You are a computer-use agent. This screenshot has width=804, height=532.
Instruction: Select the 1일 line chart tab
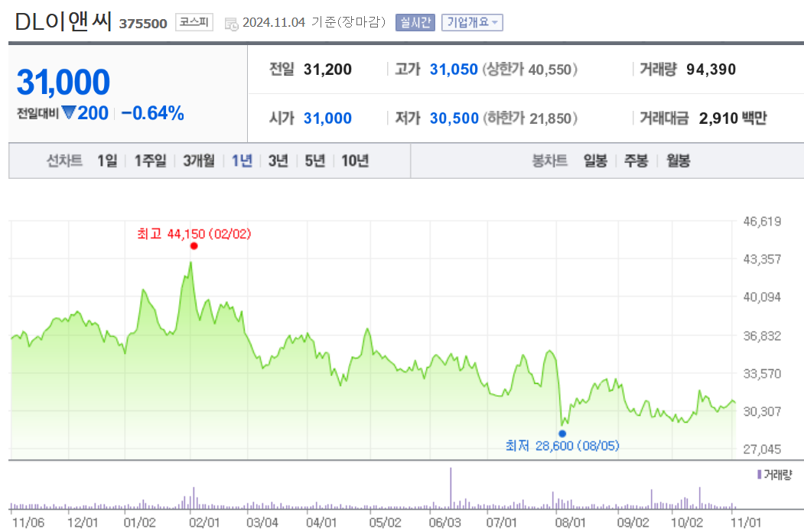(107, 161)
